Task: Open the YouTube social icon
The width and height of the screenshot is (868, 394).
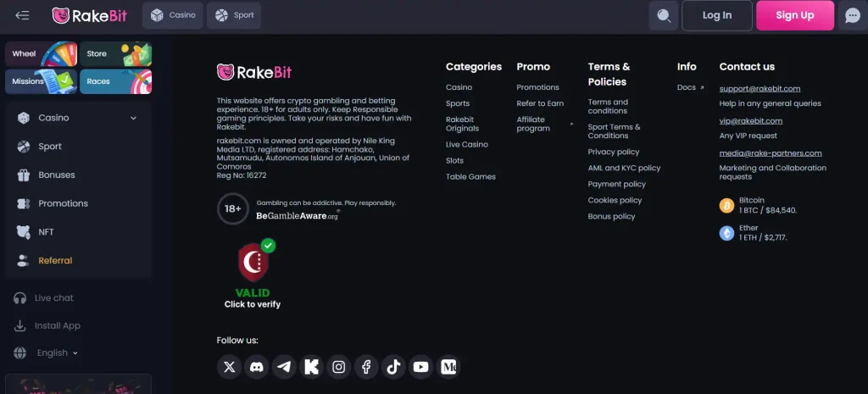Action: click(420, 367)
